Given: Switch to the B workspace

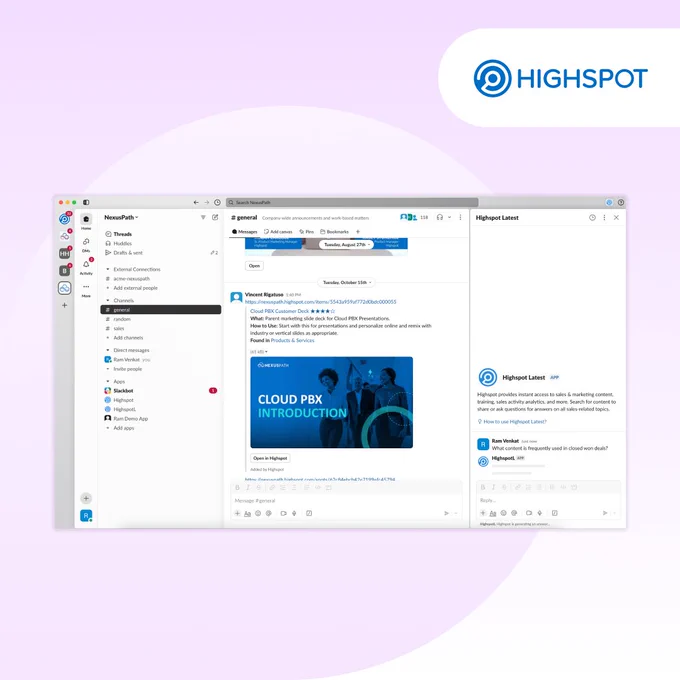Looking at the screenshot, I should [65, 271].
